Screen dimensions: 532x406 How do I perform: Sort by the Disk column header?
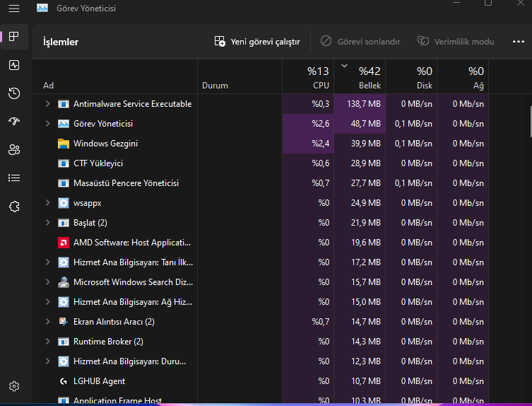pyautogui.click(x=411, y=76)
